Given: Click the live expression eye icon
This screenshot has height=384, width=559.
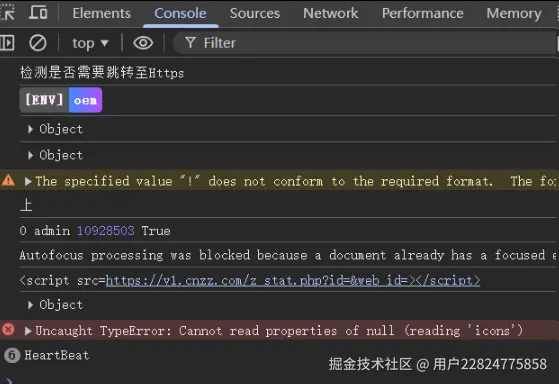Looking at the screenshot, I should coord(143,43).
